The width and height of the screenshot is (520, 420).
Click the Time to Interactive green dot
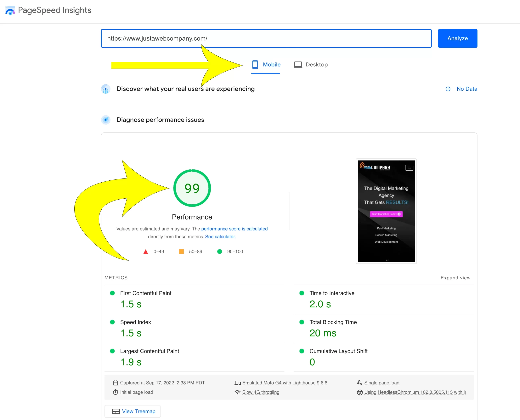pyautogui.click(x=302, y=293)
